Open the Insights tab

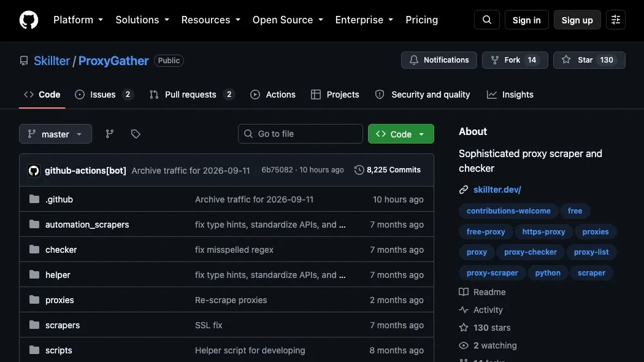point(510,94)
